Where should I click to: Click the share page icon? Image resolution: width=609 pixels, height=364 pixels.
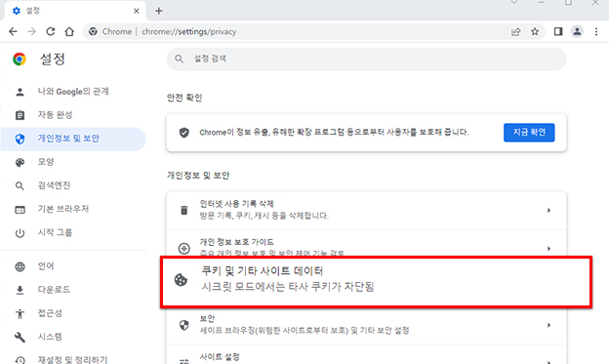[x=515, y=31]
